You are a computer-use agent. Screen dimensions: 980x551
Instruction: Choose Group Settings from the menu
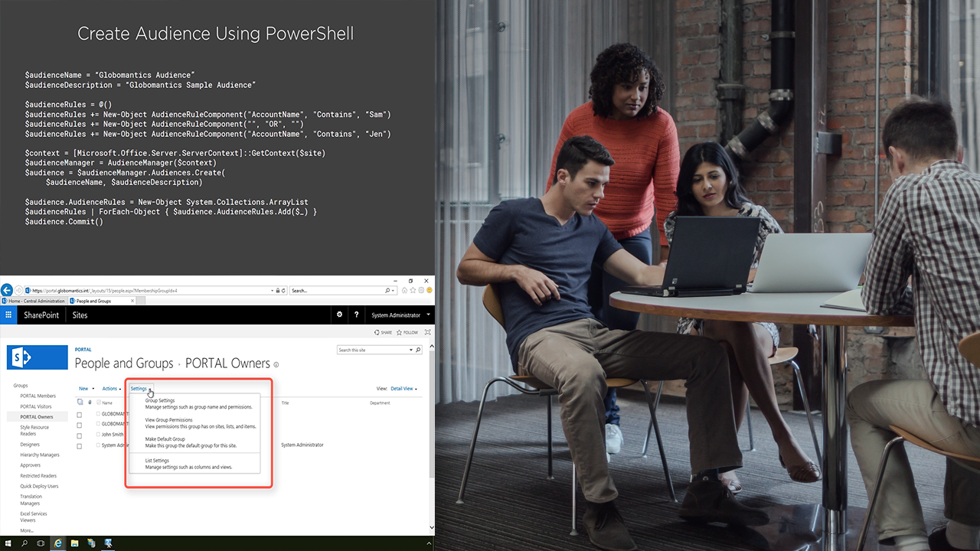pyautogui.click(x=194, y=403)
